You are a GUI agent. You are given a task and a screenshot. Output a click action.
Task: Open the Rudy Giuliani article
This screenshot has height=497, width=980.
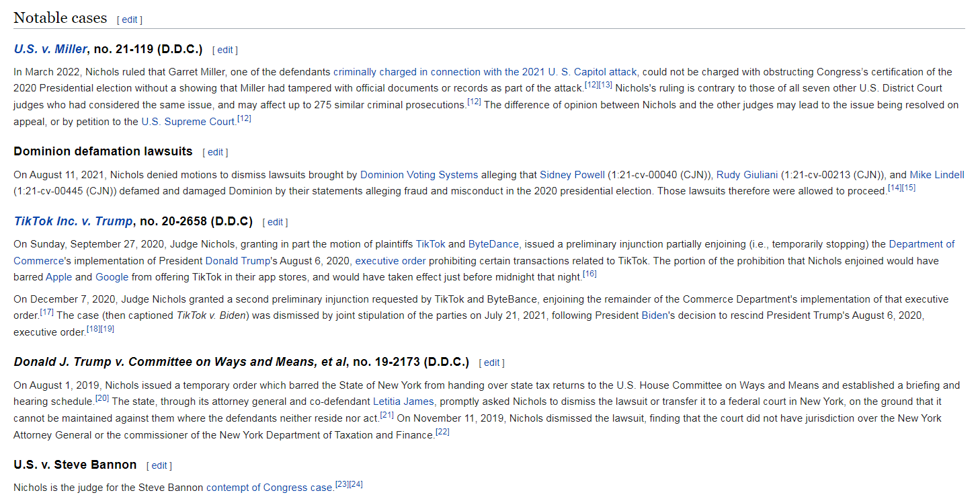(747, 175)
